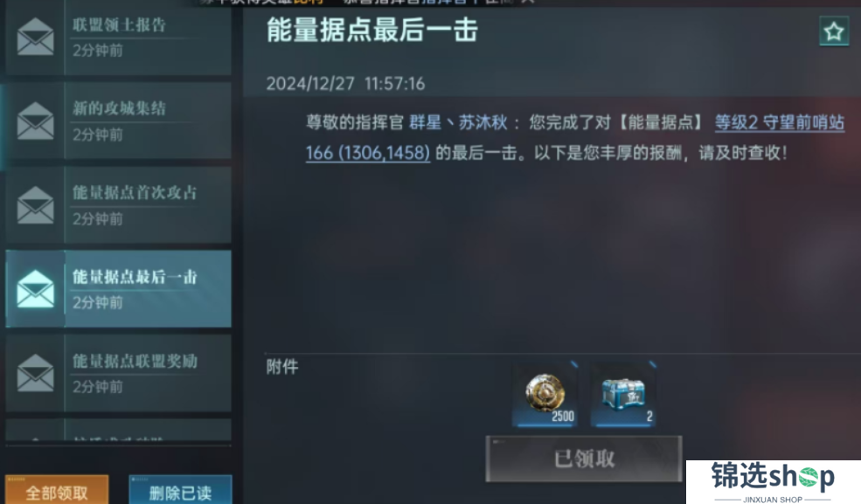Click envelope icon of 能量据点最后一击 mail

tap(35, 289)
